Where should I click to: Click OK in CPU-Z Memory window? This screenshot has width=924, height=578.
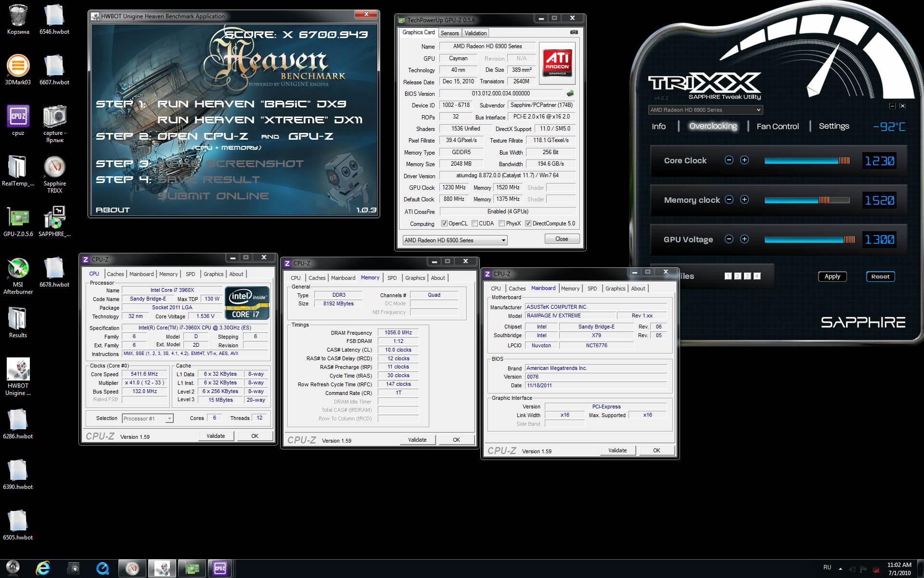tap(456, 440)
